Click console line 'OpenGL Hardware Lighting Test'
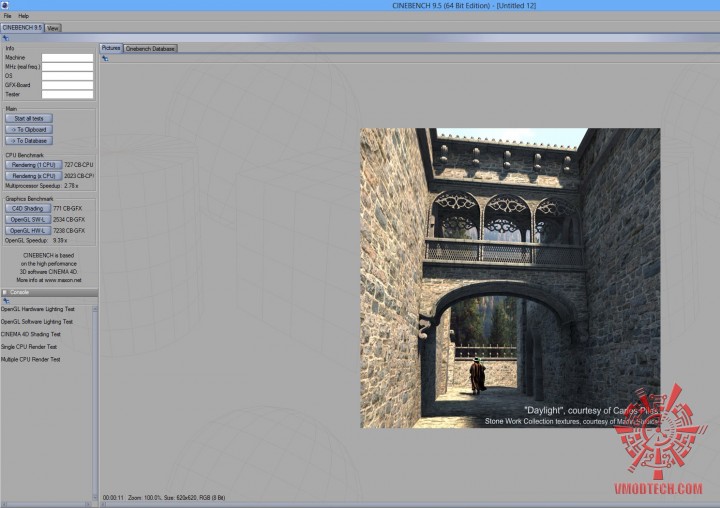Image resolution: width=720 pixels, height=508 pixels. [x=38, y=309]
